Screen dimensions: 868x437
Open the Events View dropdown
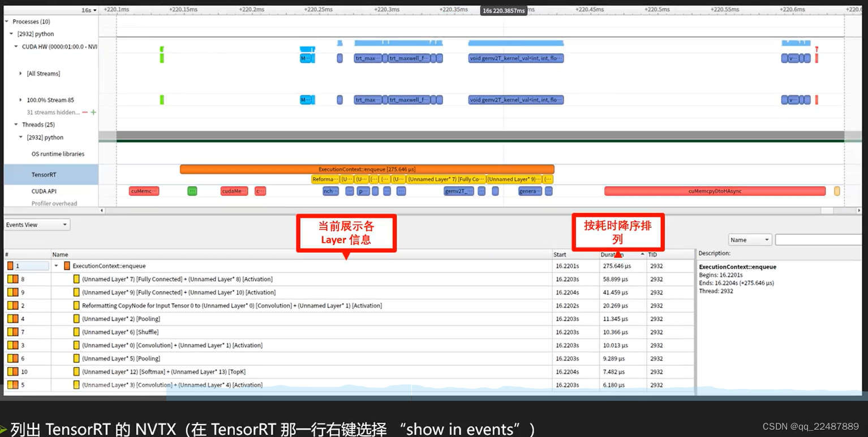[x=37, y=224]
